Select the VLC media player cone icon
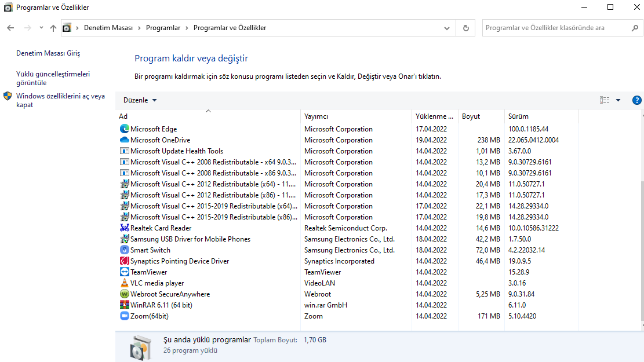The image size is (644, 362). coord(123,283)
